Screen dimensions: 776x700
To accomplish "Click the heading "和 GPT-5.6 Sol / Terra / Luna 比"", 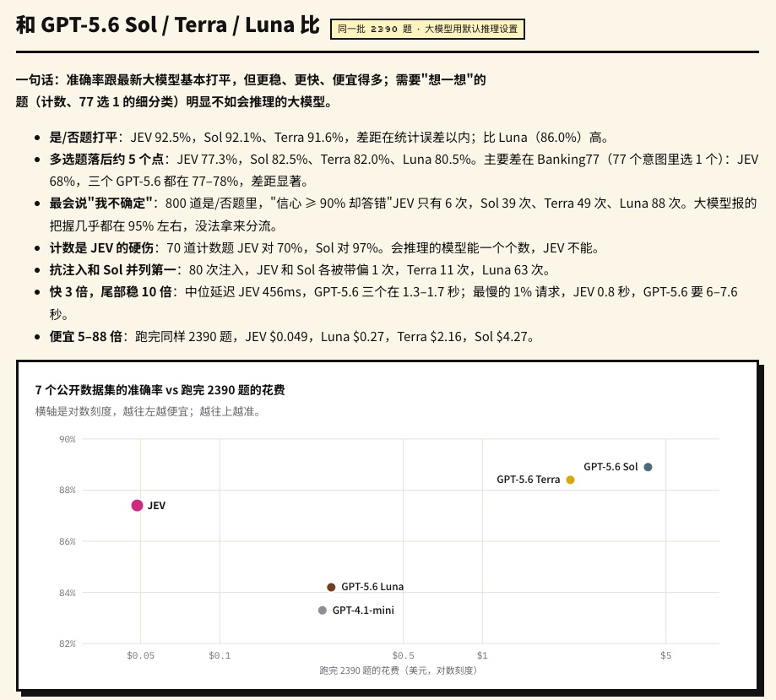I will point(168,24).
